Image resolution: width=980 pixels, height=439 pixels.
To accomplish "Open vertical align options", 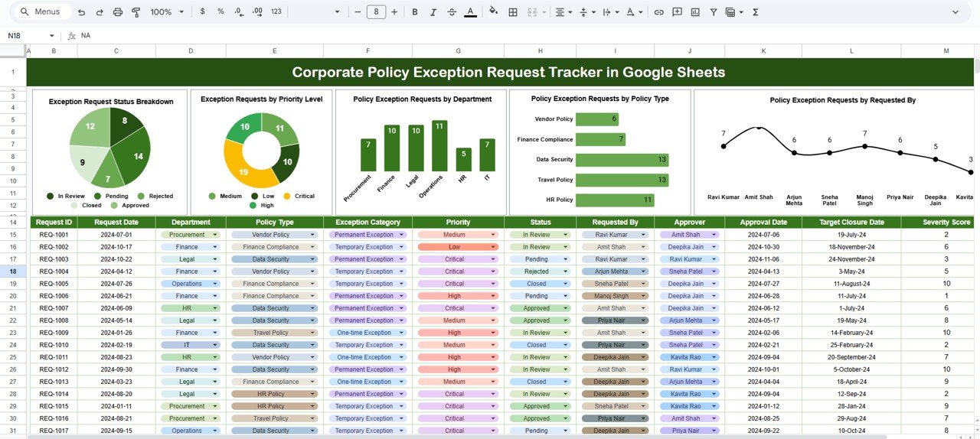I will click(x=586, y=12).
